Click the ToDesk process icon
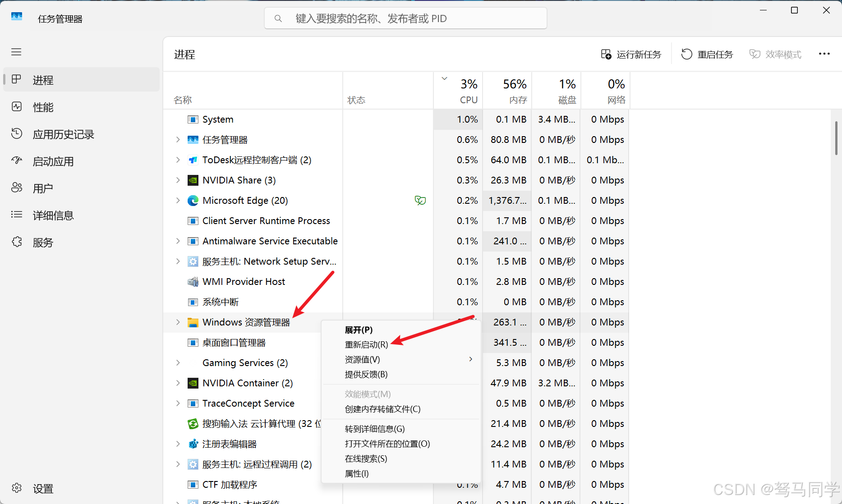 tap(193, 160)
